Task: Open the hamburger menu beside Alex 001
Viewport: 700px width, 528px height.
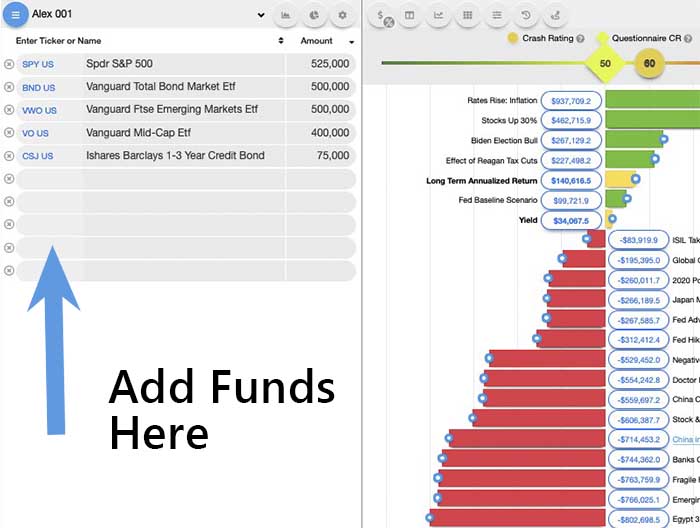Action: pos(15,15)
